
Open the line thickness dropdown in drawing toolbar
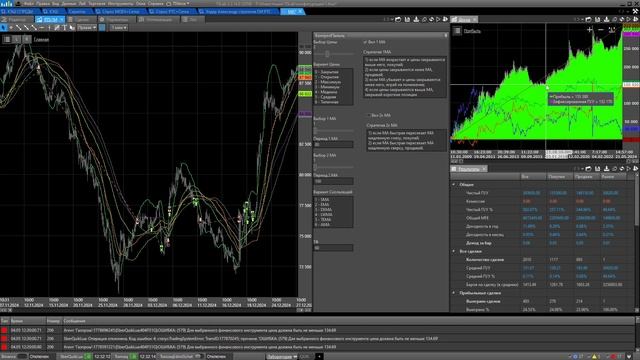click(x=118, y=28)
